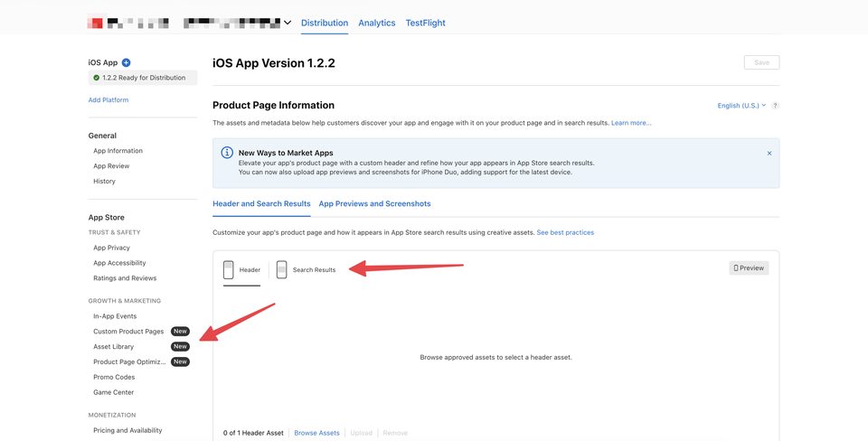Click the info circle icon in New Ways banner
This screenshot has width=868, height=441.
pyautogui.click(x=227, y=153)
